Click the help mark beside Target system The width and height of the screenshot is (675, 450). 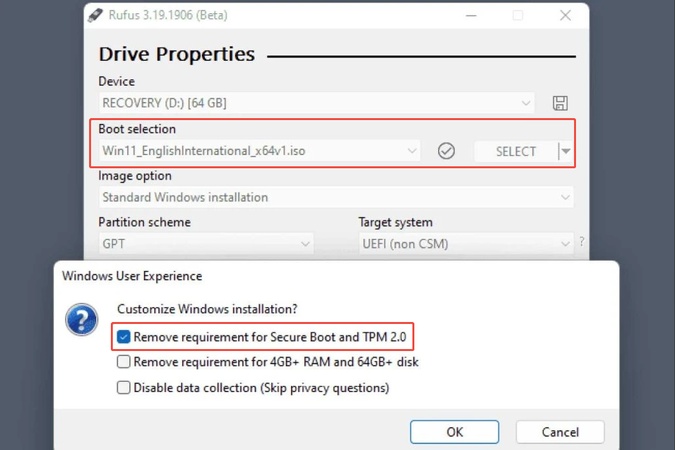(582, 242)
